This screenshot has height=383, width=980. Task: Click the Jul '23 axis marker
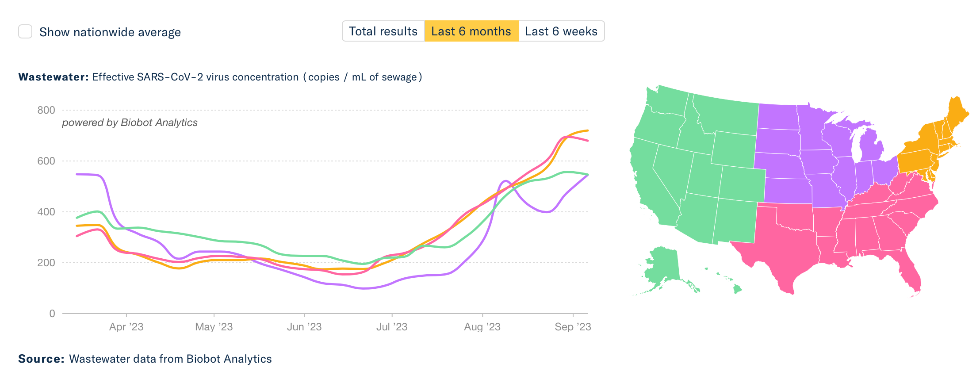(392, 326)
